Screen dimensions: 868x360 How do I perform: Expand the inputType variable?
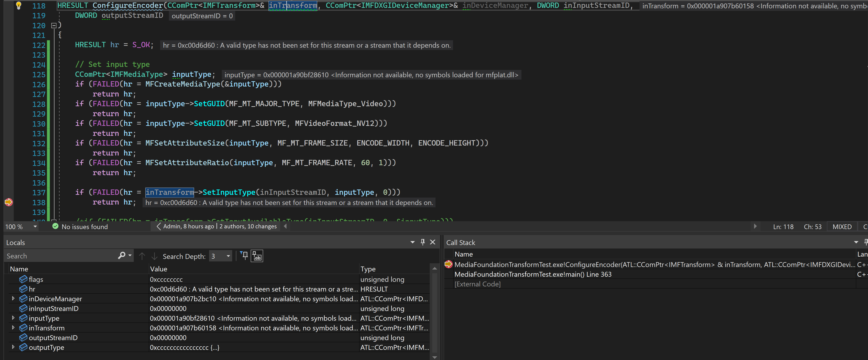tap(13, 318)
